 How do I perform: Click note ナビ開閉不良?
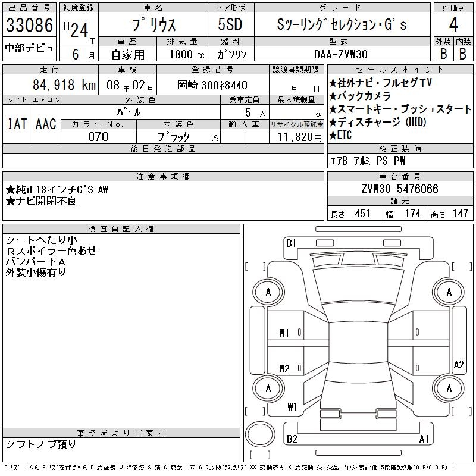[41, 201]
